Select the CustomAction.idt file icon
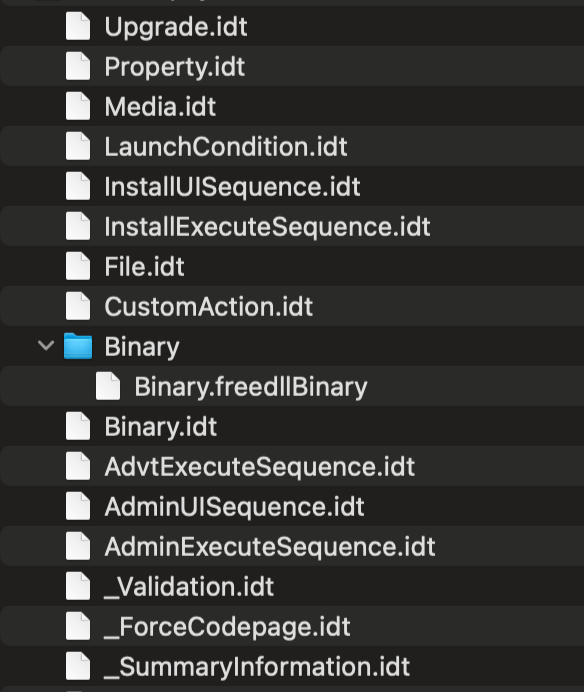Image resolution: width=584 pixels, height=692 pixels. tap(78, 306)
